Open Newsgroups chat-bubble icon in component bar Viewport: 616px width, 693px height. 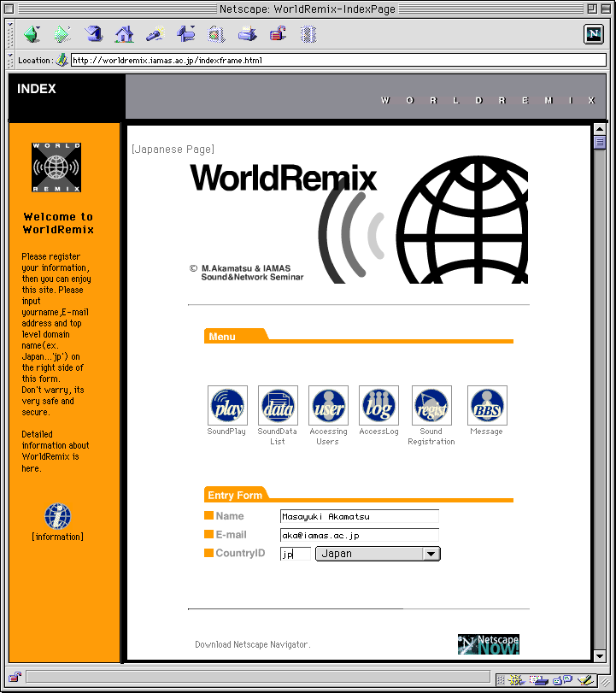pos(562,679)
